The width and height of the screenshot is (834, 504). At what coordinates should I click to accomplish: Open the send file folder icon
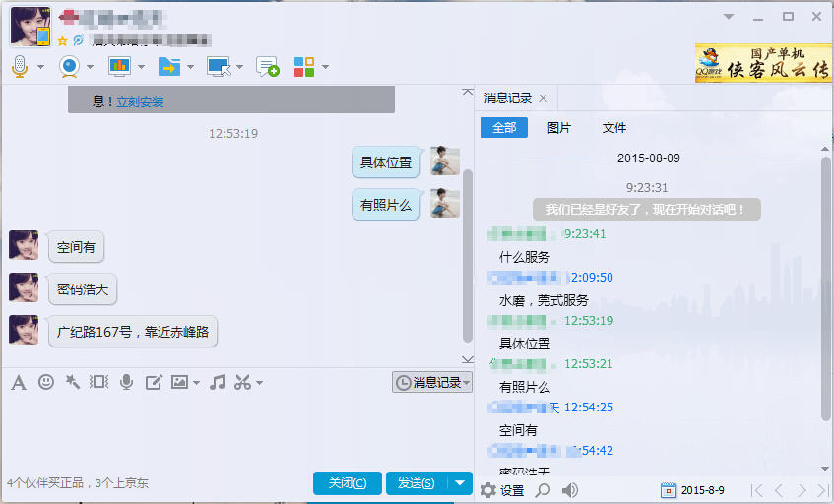point(169,67)
